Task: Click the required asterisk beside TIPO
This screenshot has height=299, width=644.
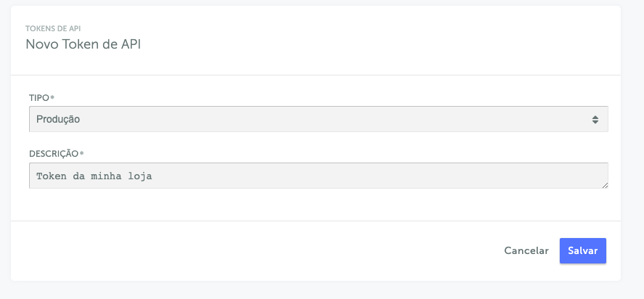Action: pos(52,97)
